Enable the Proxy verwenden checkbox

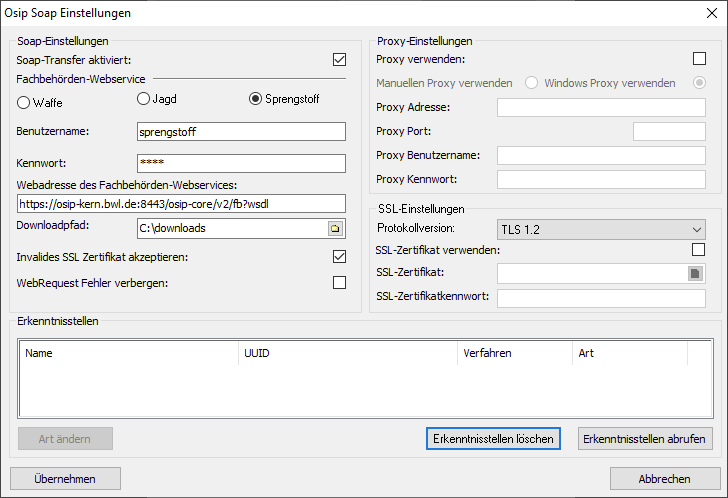(699, 59)
